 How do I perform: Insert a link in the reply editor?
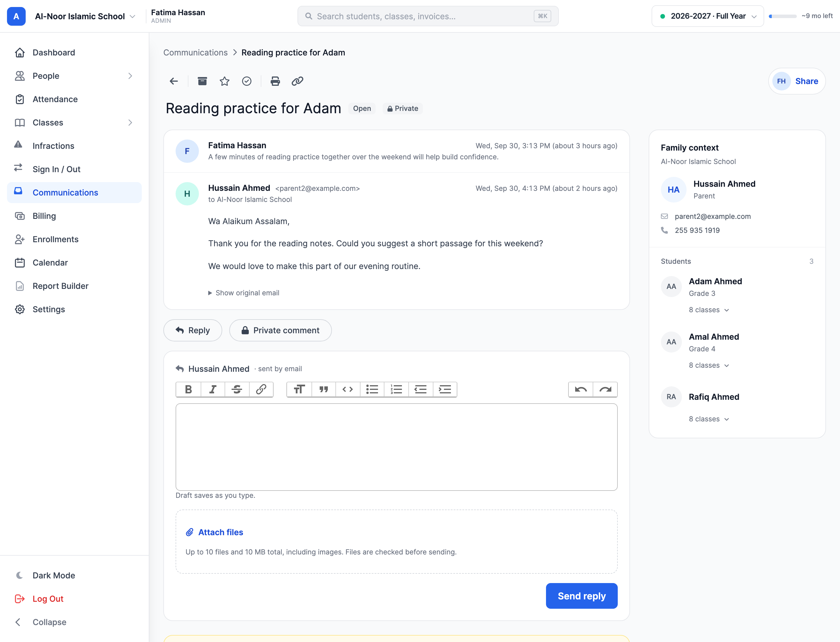[x=261, y=389]
